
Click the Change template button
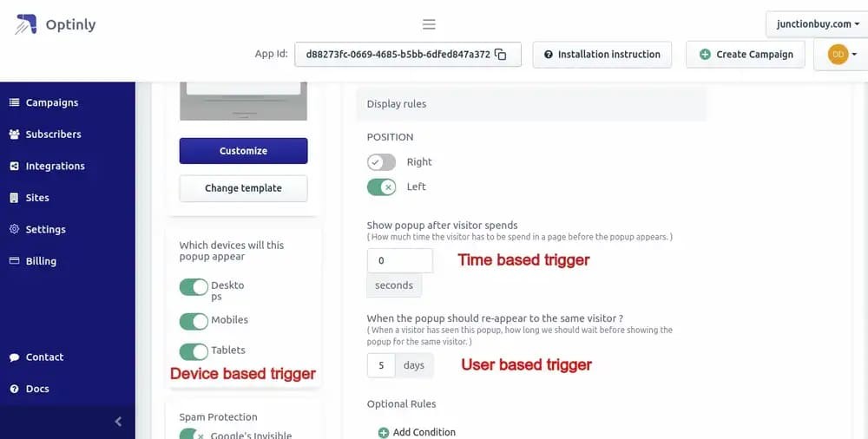click(x=243, y=188)
